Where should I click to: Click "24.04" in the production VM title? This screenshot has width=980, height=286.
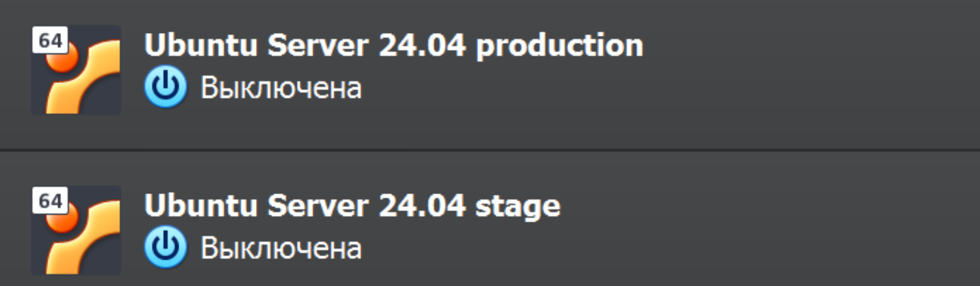click(x=422, y=46)
